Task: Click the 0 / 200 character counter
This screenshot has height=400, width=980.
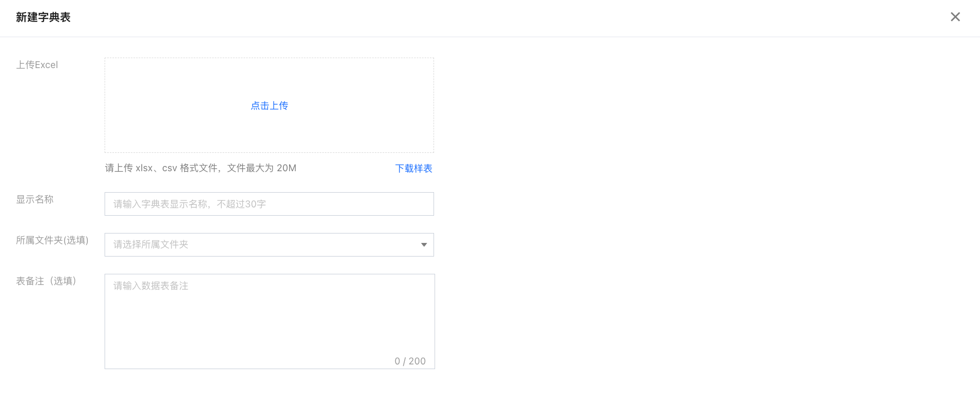Action: [x=410, y=361]
